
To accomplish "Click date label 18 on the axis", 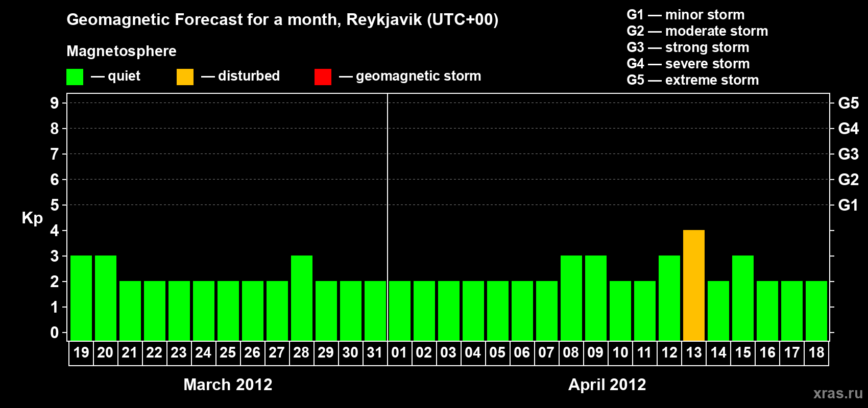I will click(x=816, y=352).
